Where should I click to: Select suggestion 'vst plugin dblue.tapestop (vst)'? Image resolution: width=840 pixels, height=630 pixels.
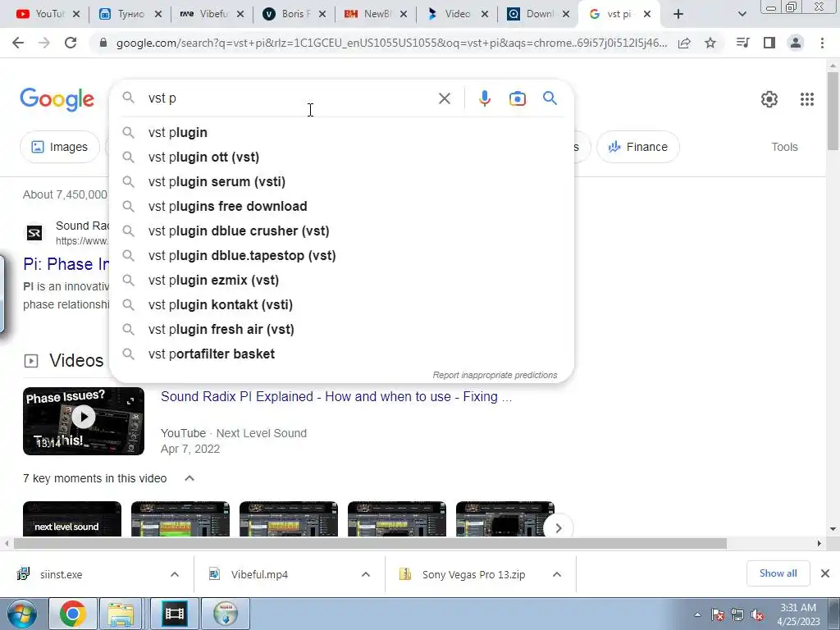click(x=341, y=256)
